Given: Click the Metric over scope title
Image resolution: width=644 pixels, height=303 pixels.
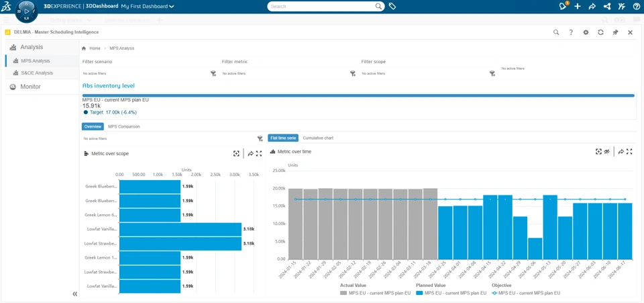Looking at the screenshot, I should (x=110, y=153).
